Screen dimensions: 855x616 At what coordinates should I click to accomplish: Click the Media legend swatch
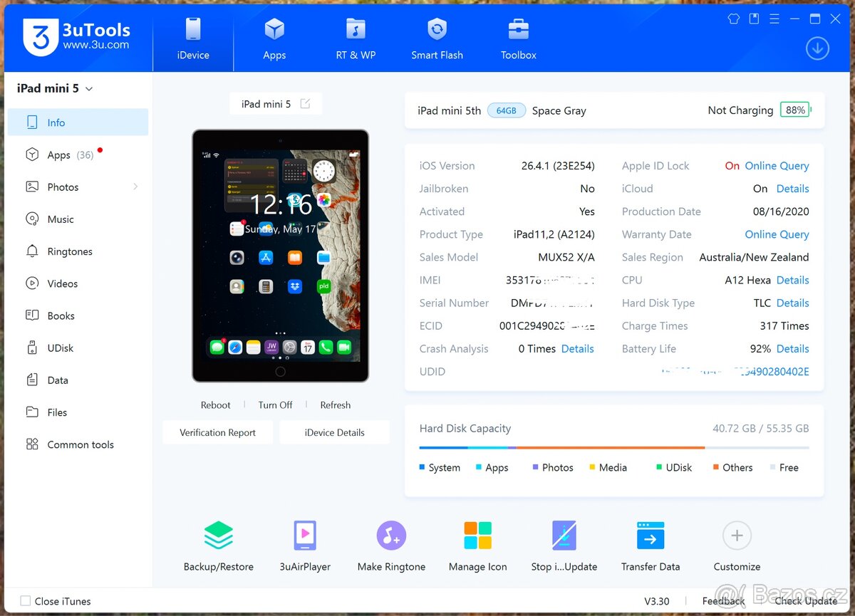coord(592,467)
